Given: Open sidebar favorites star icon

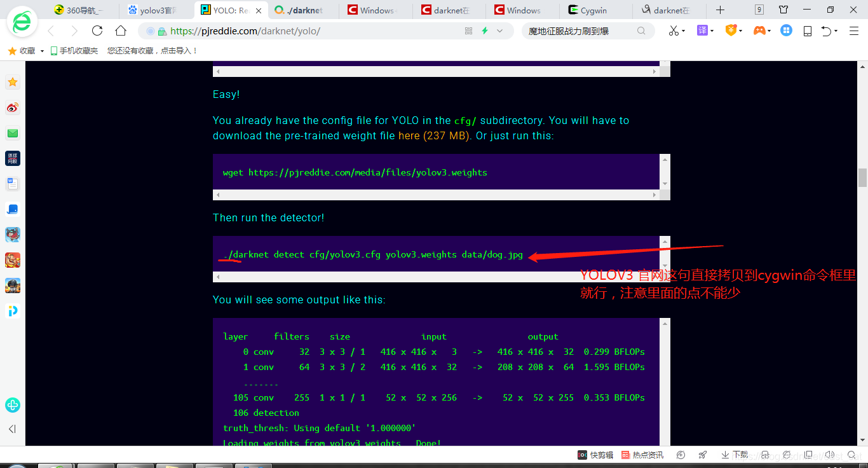Looking at the screenshot, I should (13, 82).
